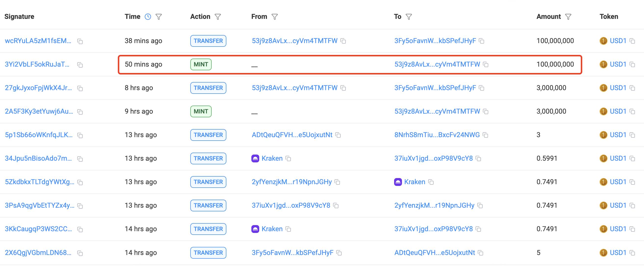Copy From address in 8 hrs ago row
Image resolution: width=644 pixels, height=266 pixels.
(344, 88)
